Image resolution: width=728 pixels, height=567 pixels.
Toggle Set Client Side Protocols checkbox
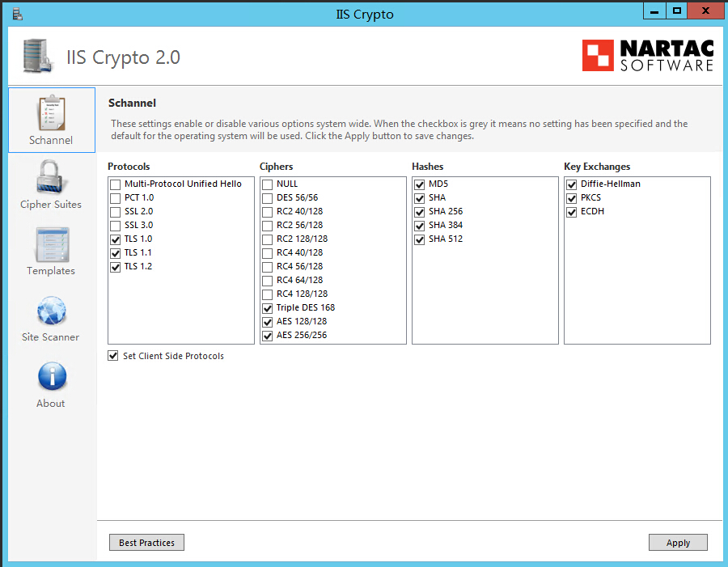click(112, 356)
